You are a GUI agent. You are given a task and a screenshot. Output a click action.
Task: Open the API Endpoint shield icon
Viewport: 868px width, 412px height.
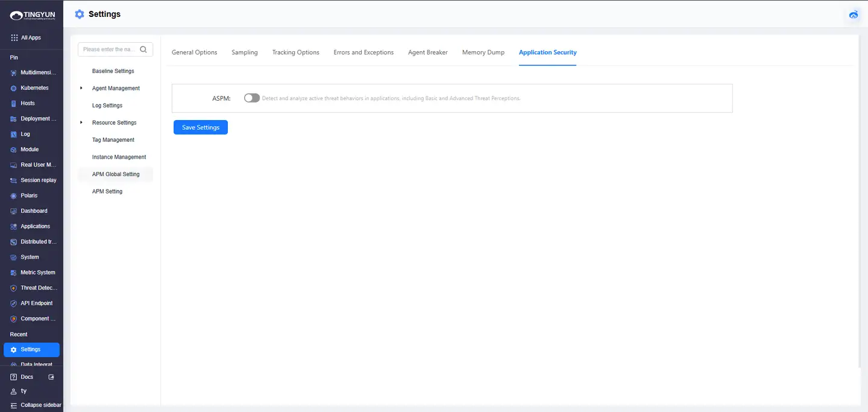tap(13, 303)
